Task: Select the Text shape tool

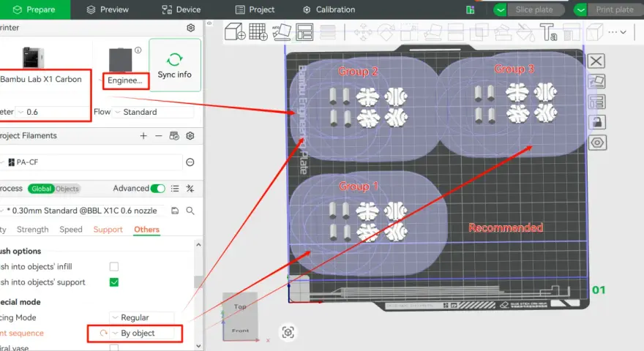Action: point(548,32)
